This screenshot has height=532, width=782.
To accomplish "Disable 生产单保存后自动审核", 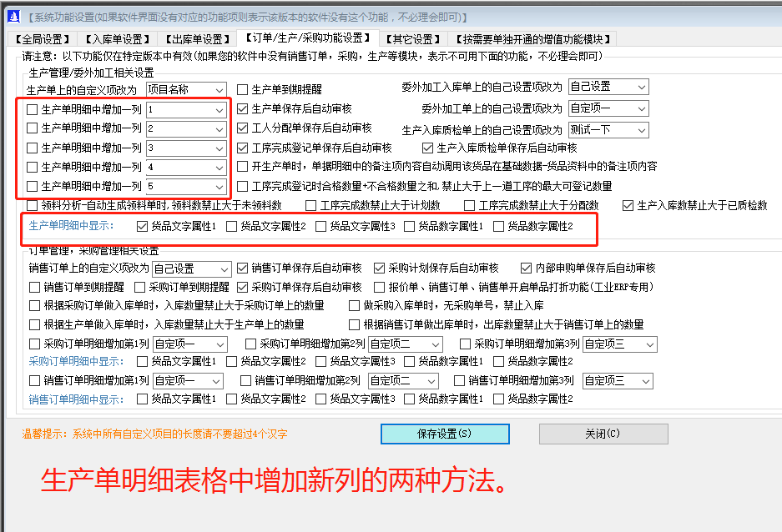I will point(241,109).
